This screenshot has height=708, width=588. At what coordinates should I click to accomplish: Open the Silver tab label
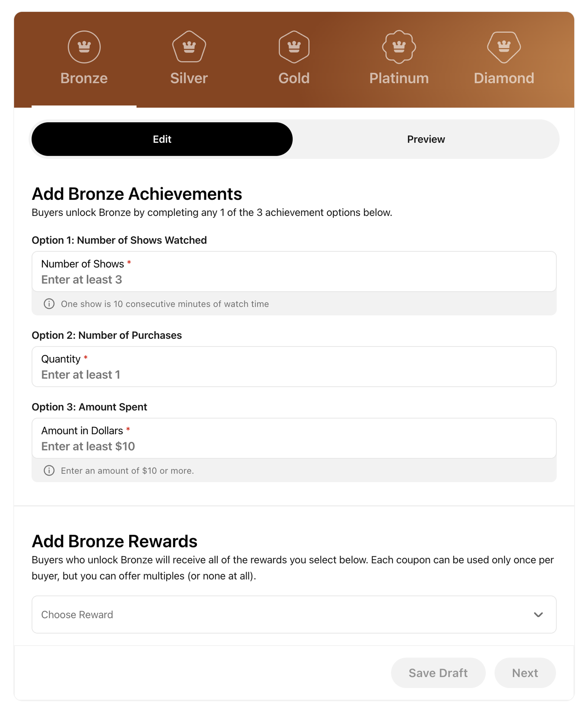[x=189, y=78]
